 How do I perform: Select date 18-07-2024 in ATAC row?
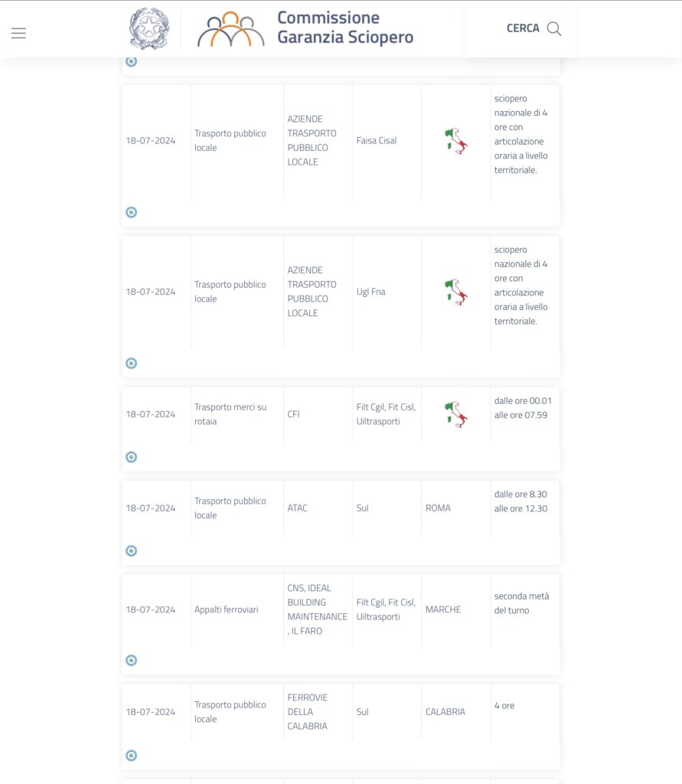(151, 508)
